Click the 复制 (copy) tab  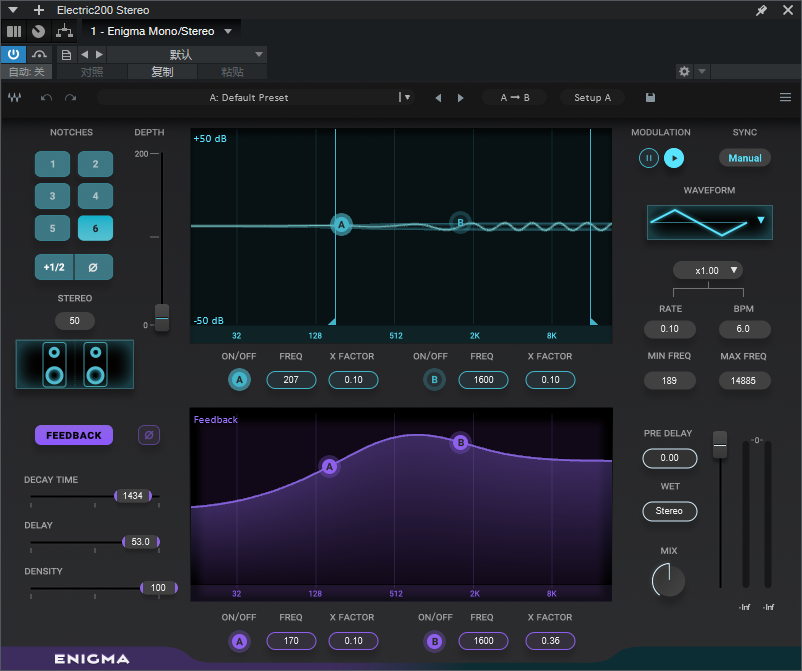click(162, 72)
